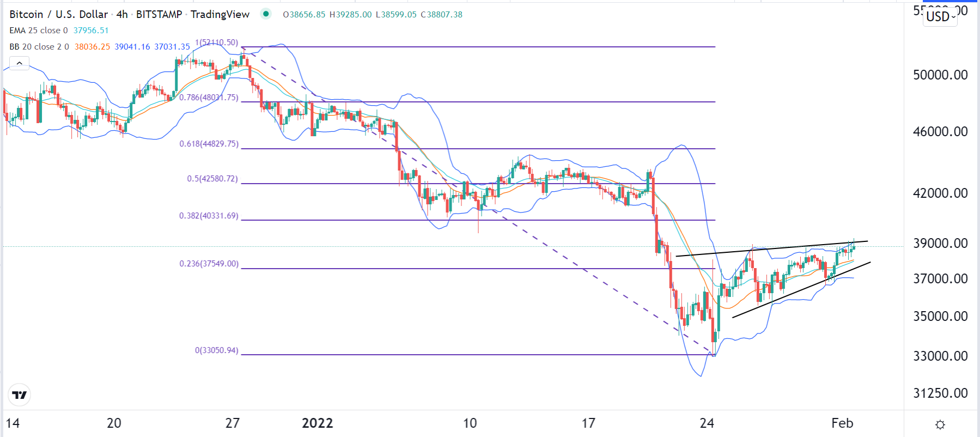Click the 17 date label on the time axis
This screenshot has height=437, width=980.
(588, 423)
